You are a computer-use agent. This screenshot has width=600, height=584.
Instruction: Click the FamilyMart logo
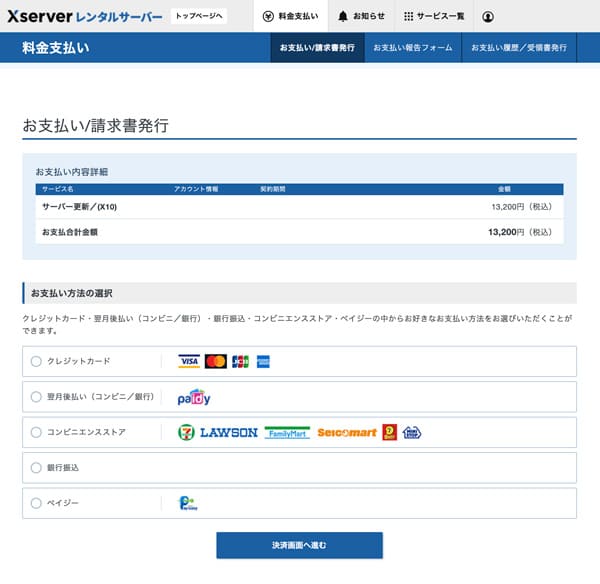287,433
